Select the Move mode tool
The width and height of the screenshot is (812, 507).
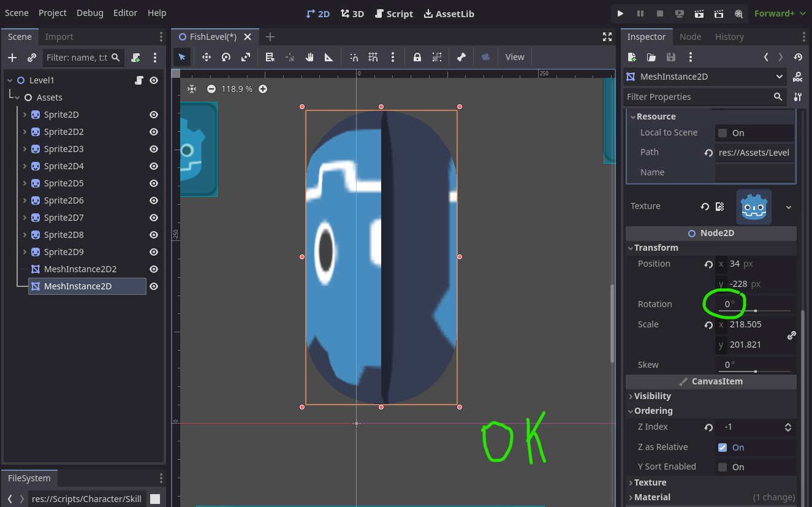pos(207,57)
